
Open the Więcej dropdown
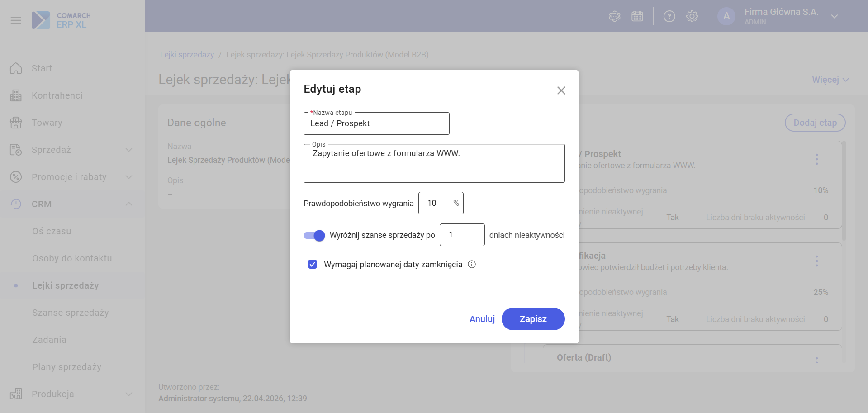830,80
